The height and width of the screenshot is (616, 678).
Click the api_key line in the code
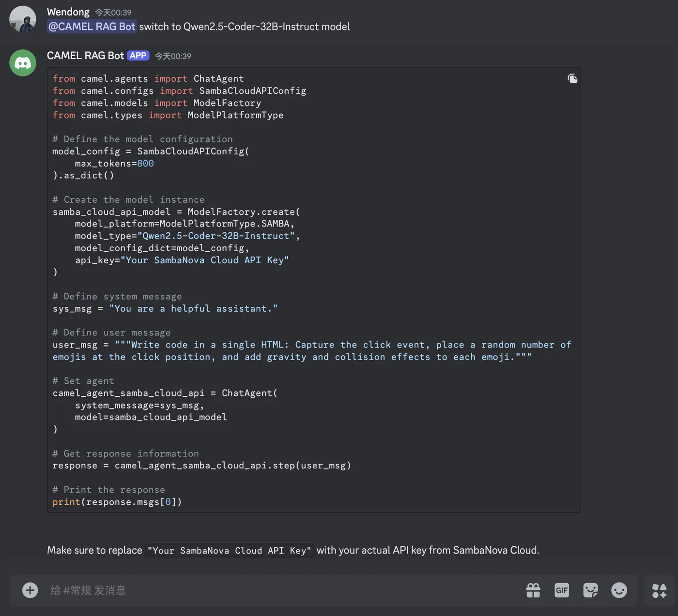(x=182, y=260)
